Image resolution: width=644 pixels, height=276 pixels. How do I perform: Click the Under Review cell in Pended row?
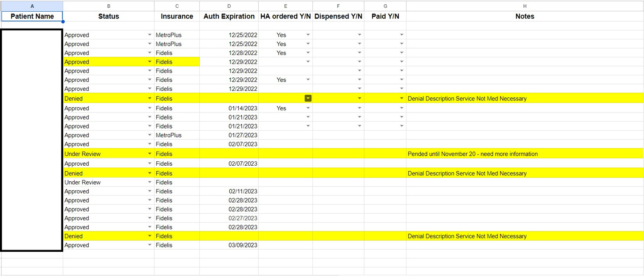pyautogui.click(x=108, y=154)
